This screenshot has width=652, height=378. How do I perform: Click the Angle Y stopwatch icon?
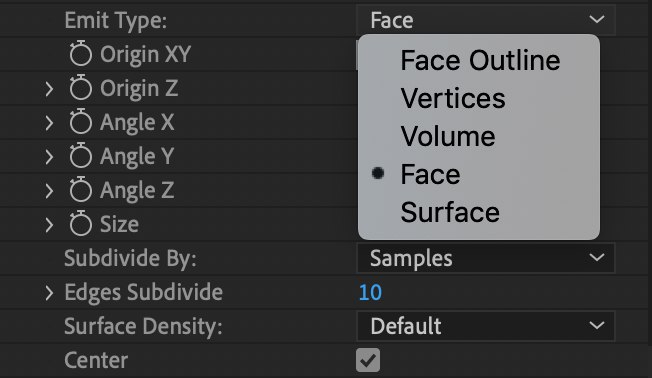[x=80, y=156]
